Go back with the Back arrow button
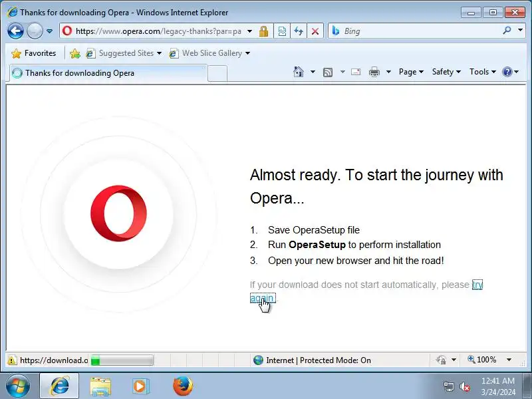The image size is (532, 399). click(15, 31)
